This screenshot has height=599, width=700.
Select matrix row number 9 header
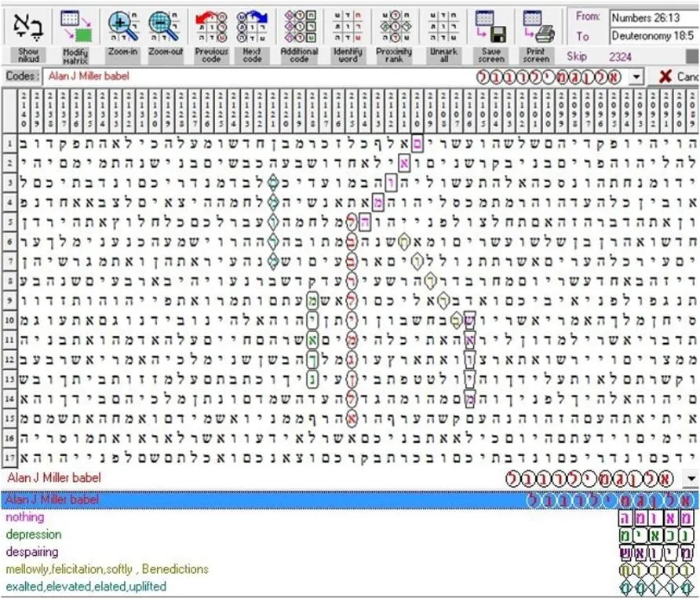pyautogui.click(x=10, y=301)
